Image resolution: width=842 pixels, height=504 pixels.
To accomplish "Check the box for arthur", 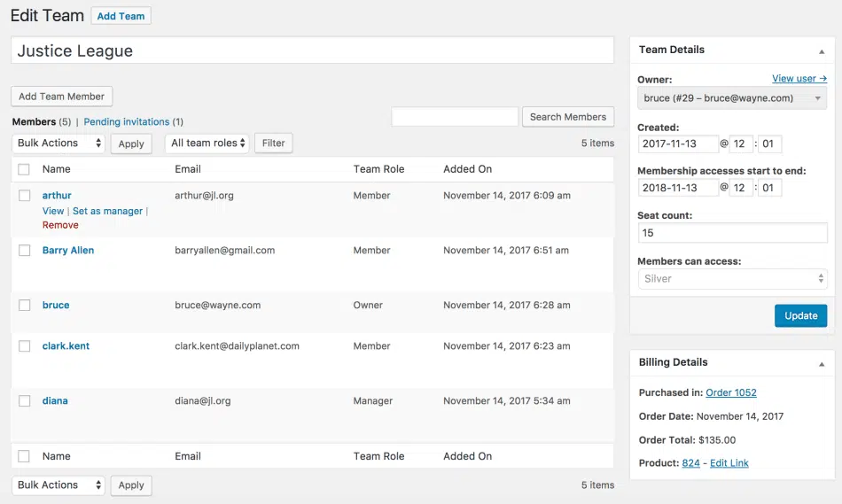I will [x=24, y=196].
